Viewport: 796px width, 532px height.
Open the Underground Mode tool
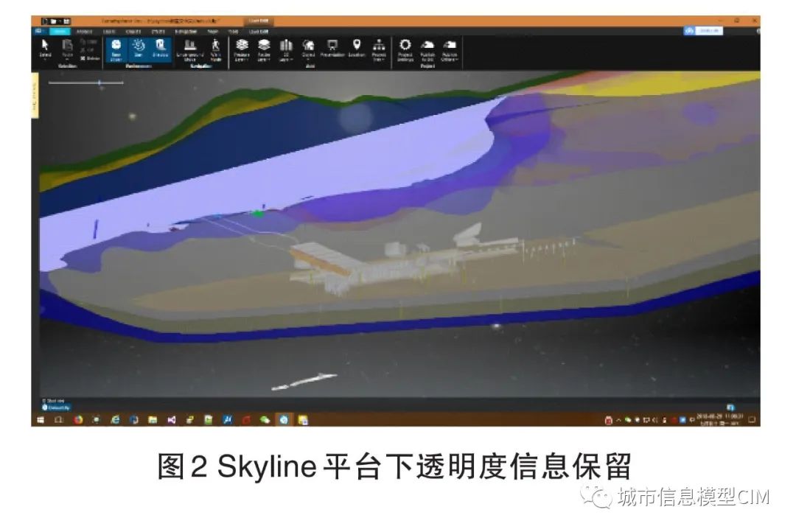pos(189,49)
